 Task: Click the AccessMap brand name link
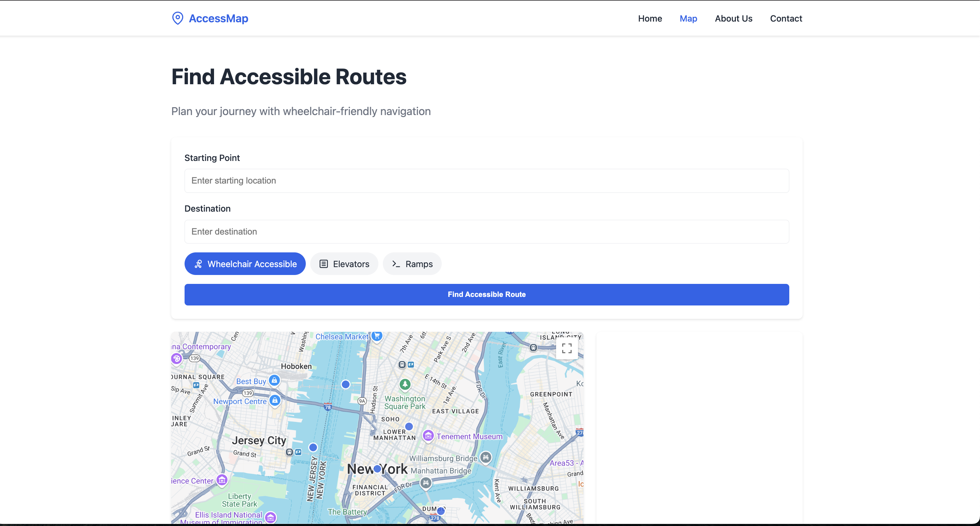218,18
